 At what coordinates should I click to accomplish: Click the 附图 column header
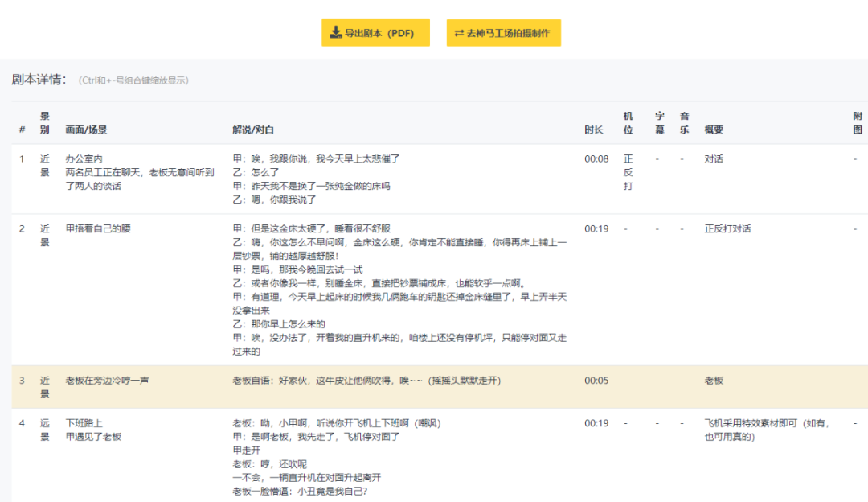(858, 122)
